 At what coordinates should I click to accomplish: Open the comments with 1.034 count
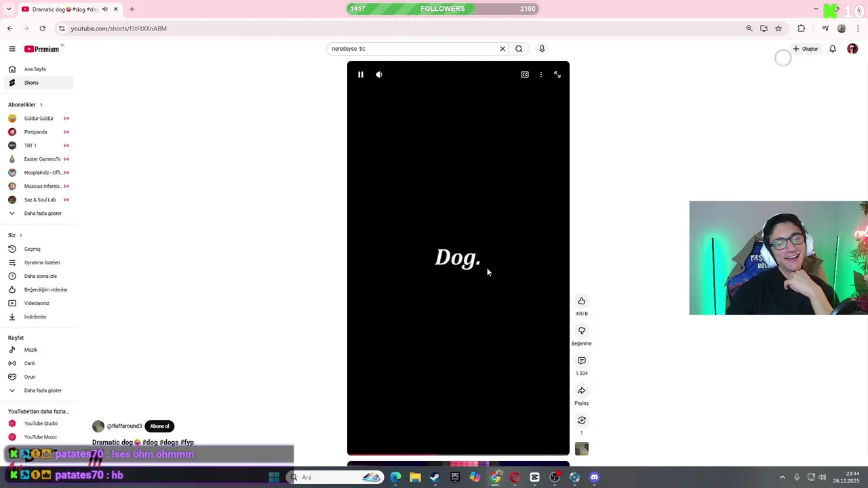pyautogui.click(x=582, y=361)
